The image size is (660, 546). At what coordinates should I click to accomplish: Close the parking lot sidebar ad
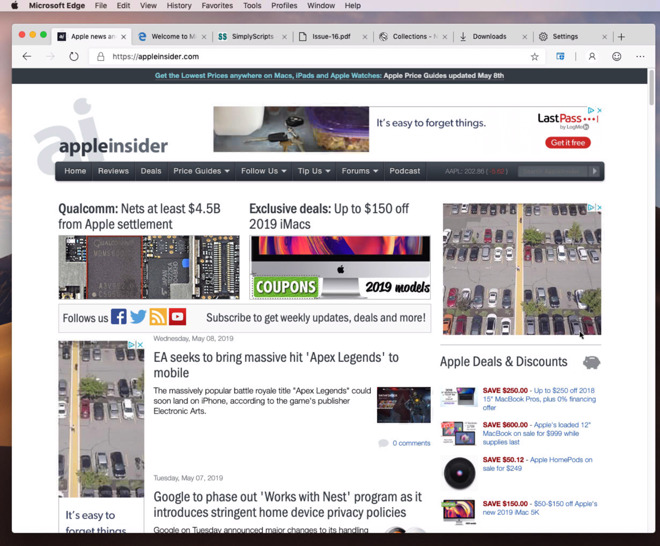coord(599,207)
